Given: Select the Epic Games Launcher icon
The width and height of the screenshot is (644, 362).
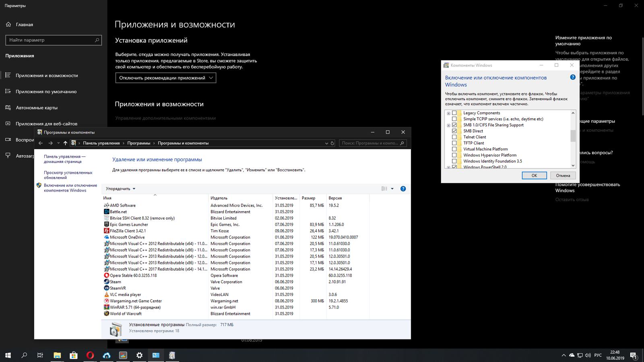Looking at the screenshot, I should [106, 224].
